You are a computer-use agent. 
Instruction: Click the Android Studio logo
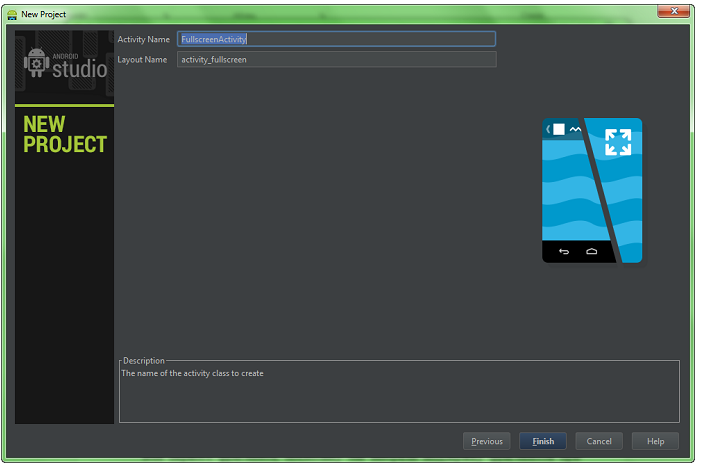65,65
